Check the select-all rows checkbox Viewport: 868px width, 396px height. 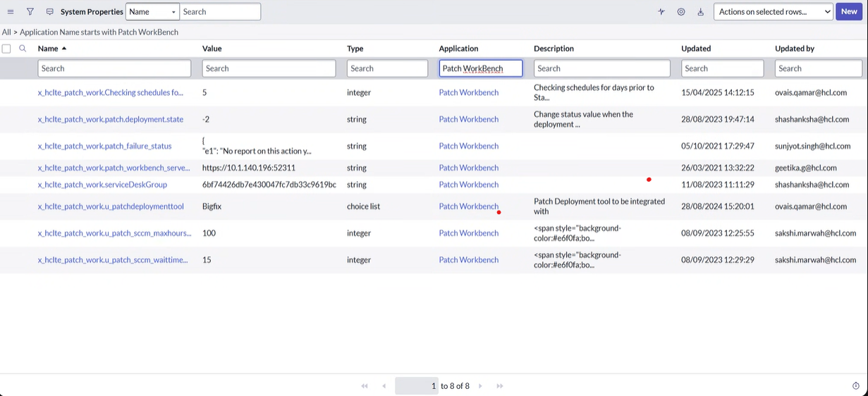(x=6, y=49)
